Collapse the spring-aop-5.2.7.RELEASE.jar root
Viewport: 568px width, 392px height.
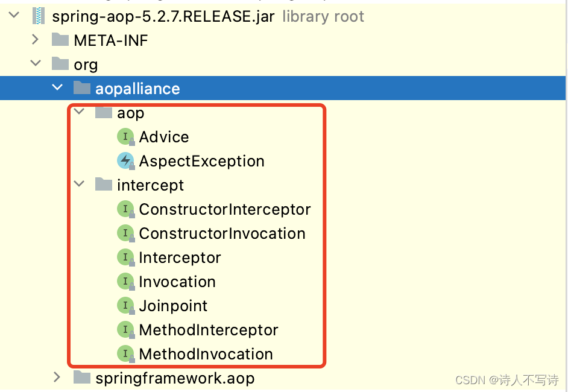tap(13, 16)
